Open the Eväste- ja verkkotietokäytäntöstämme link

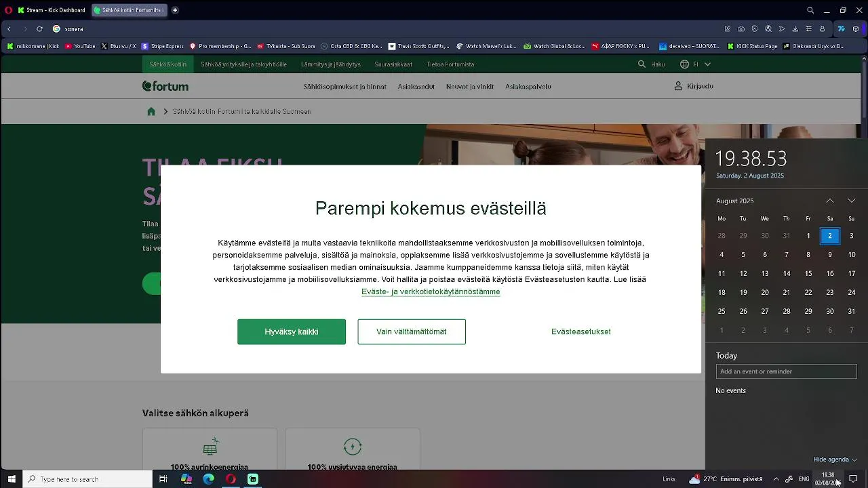tap(431, 291)
